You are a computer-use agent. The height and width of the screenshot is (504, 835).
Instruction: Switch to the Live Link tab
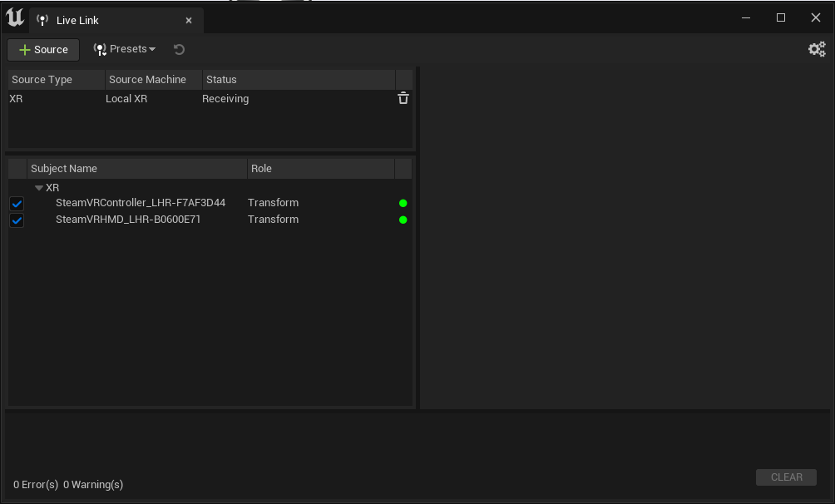coord(77,20)
